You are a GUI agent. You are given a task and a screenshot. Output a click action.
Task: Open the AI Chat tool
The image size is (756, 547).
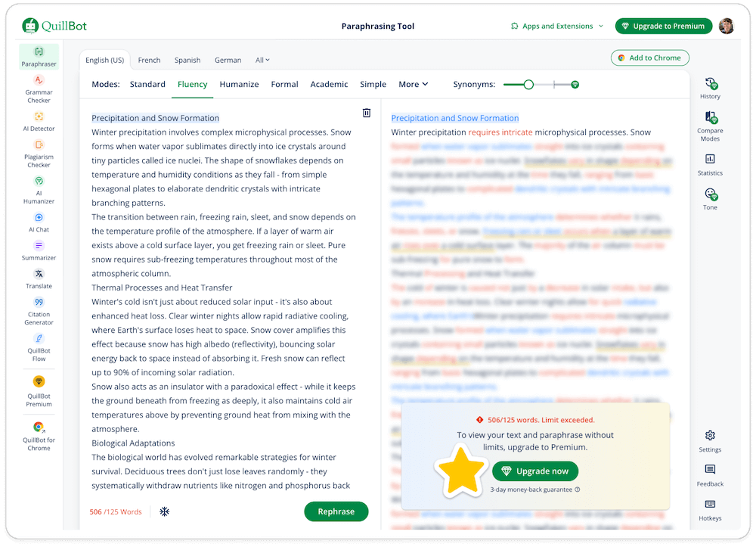click(x=39, y=222)
